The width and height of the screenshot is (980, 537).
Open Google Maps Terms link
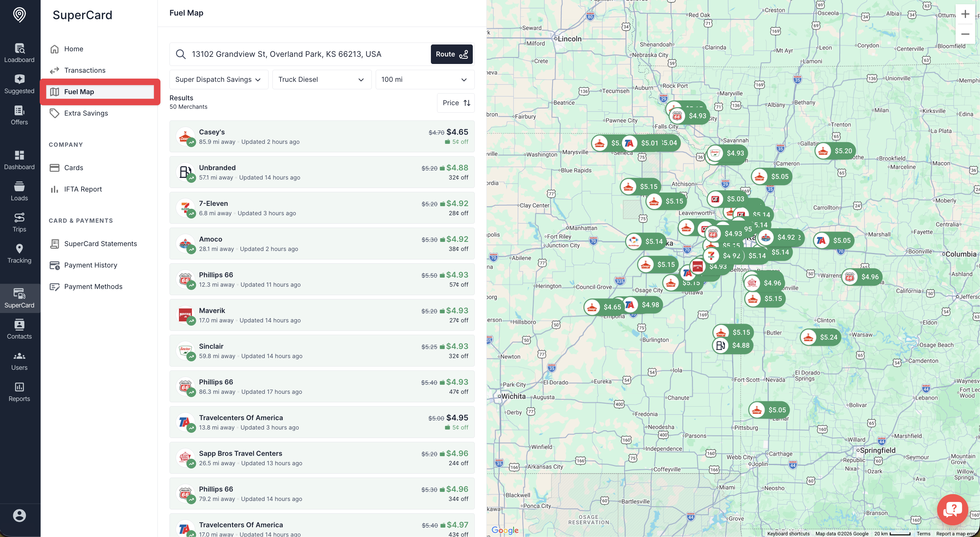click(x=923, y=533)
